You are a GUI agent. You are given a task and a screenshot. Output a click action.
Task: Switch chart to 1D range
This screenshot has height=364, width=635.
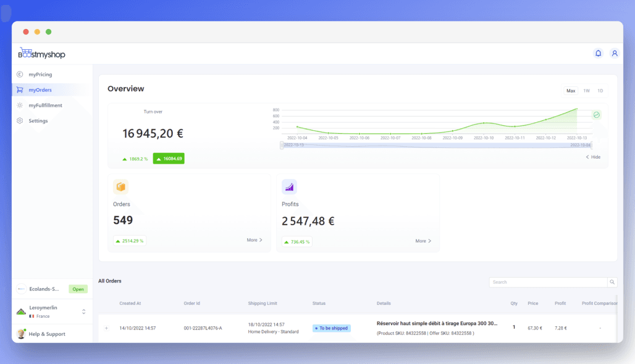coord(600,91)
